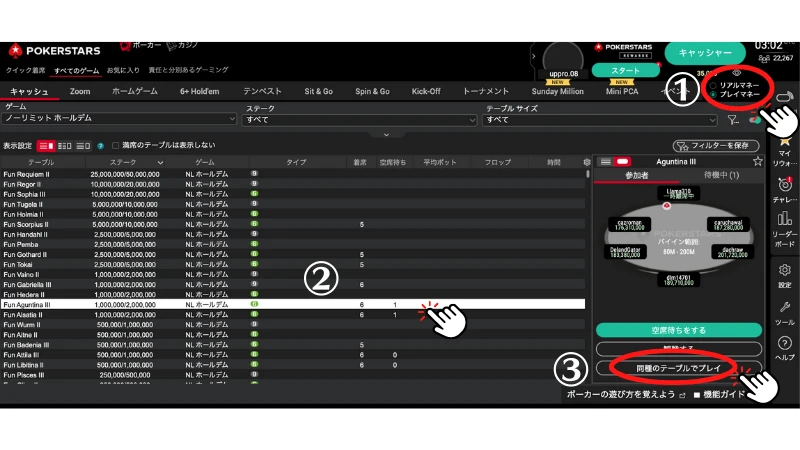Image resolution: width=800 pixels, height=450 pixels.
Task: Switch to the Sit & Go tab
Action: (x=318, y=91)
